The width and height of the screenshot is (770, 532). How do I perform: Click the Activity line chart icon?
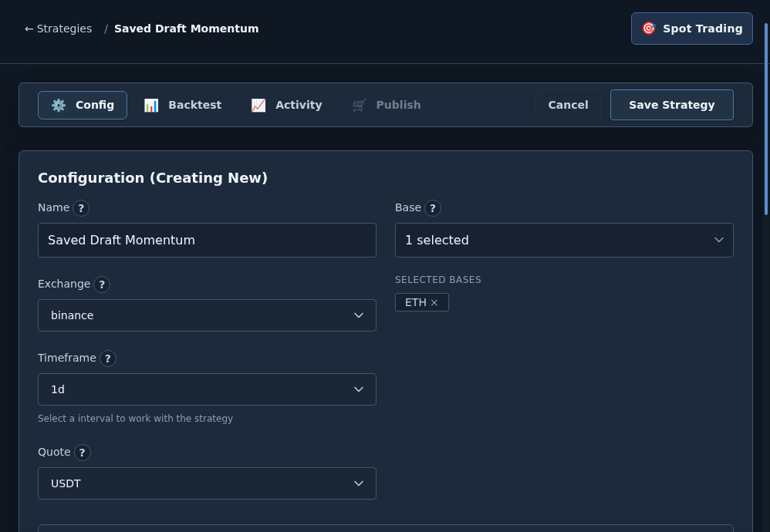click(258, 105)
